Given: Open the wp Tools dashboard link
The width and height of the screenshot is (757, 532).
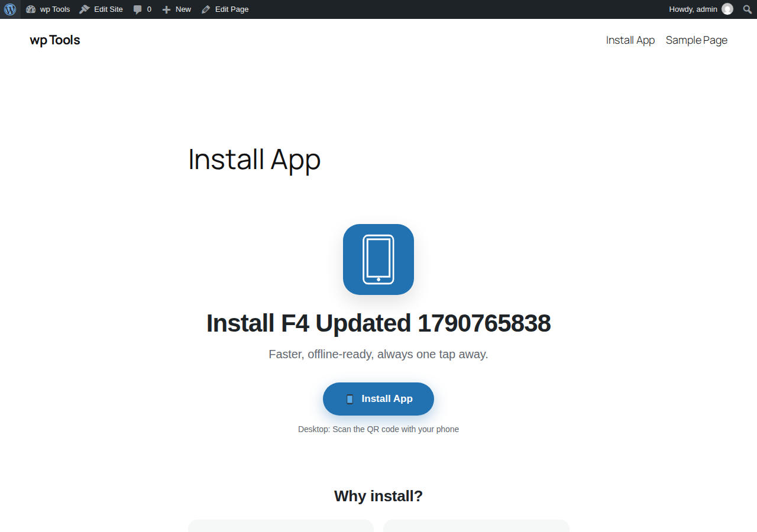Looking at the screenshot, I should [x=48, y=9].
